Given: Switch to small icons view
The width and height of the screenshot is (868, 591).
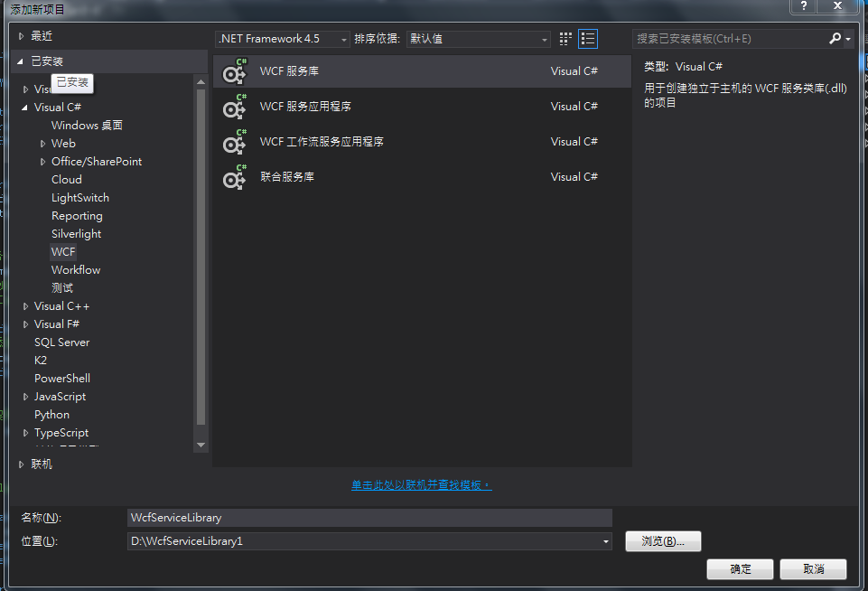Looking at the screenshot, I should pos(565,39).
